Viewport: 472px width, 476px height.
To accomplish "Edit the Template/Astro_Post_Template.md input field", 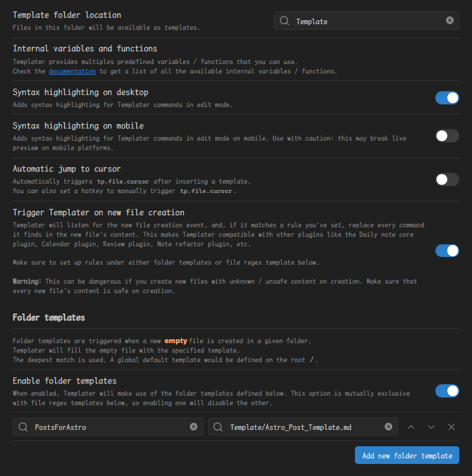I will pyautogui.click(x=302, y=427).
